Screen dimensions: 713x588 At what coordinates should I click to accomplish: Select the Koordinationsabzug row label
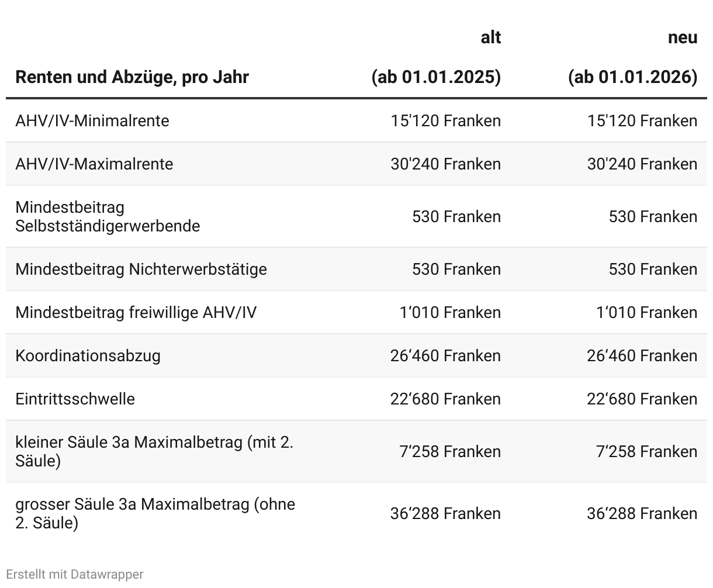tap(88, 356)
